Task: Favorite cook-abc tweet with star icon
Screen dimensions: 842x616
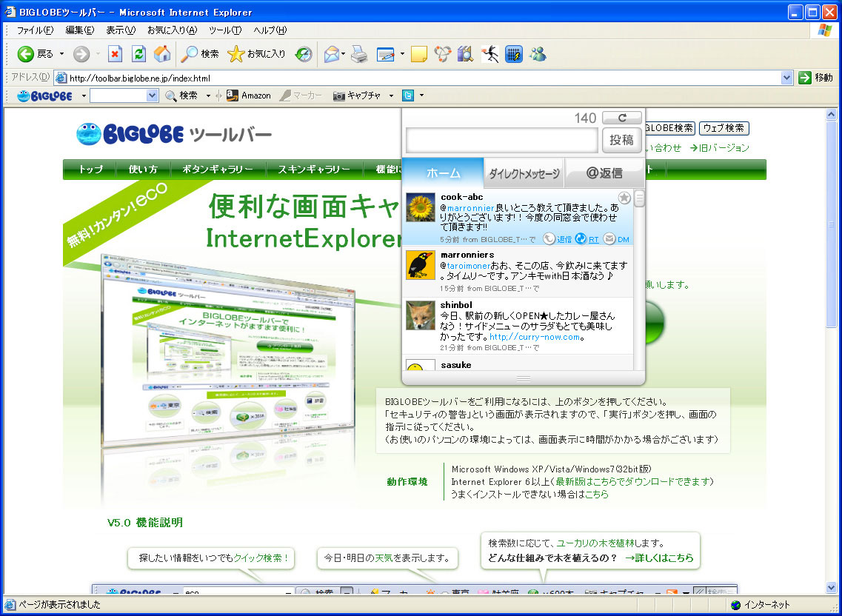Action: click(x=624, y=198)
